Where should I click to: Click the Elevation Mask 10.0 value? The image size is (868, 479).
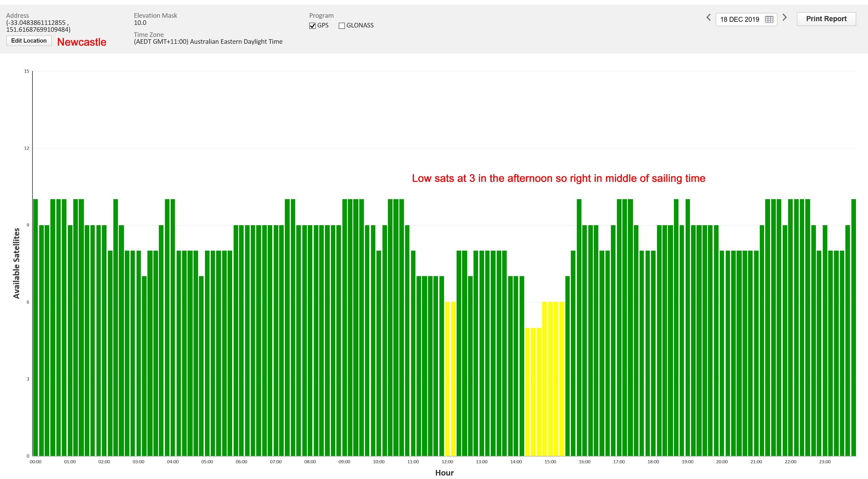coord(140,23)
